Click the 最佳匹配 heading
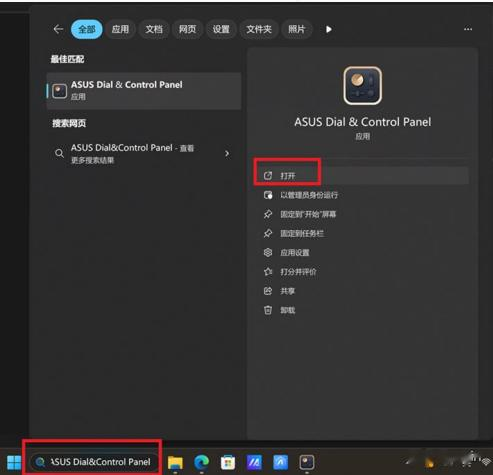493x475 pixels. tap(67, 59)
